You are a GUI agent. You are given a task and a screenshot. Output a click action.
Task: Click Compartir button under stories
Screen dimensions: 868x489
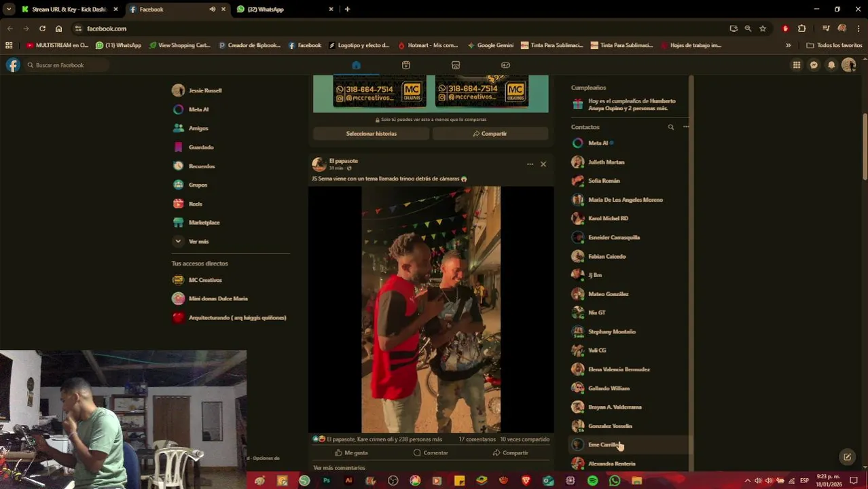[x=490, y=134]
